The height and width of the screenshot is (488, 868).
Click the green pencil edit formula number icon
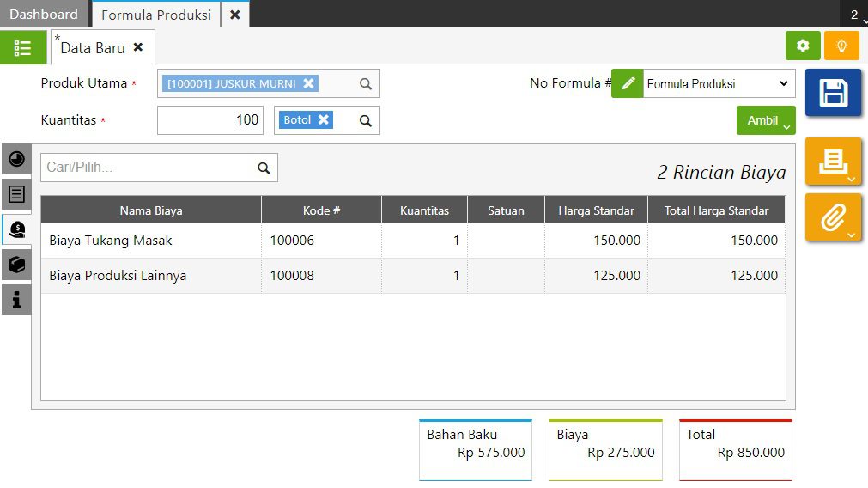(628, 83)
